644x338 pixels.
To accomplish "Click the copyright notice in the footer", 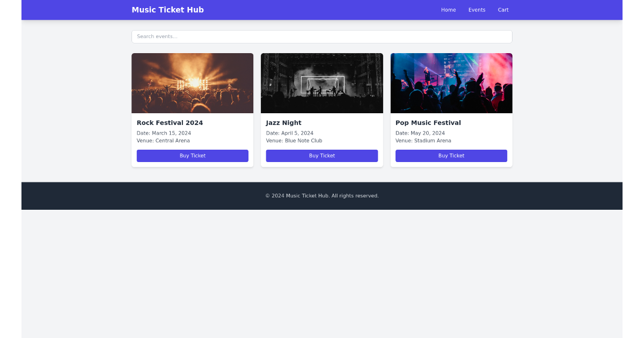I will tap(322, 196).
